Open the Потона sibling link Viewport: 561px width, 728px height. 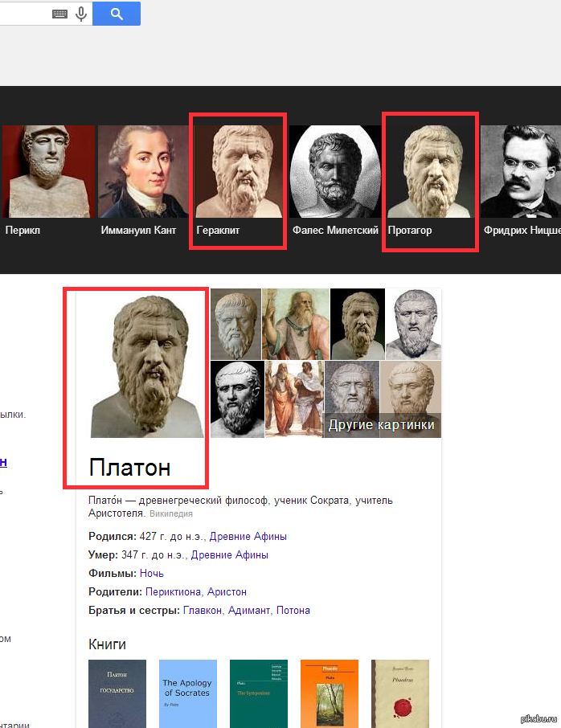(x=293, y=611)
